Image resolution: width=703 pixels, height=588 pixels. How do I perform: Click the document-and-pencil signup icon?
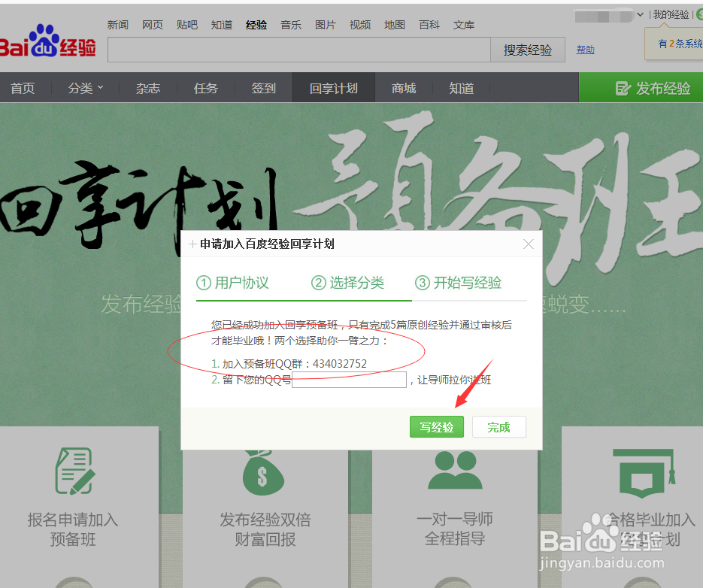pyautogui.click(x=74, y=471)
